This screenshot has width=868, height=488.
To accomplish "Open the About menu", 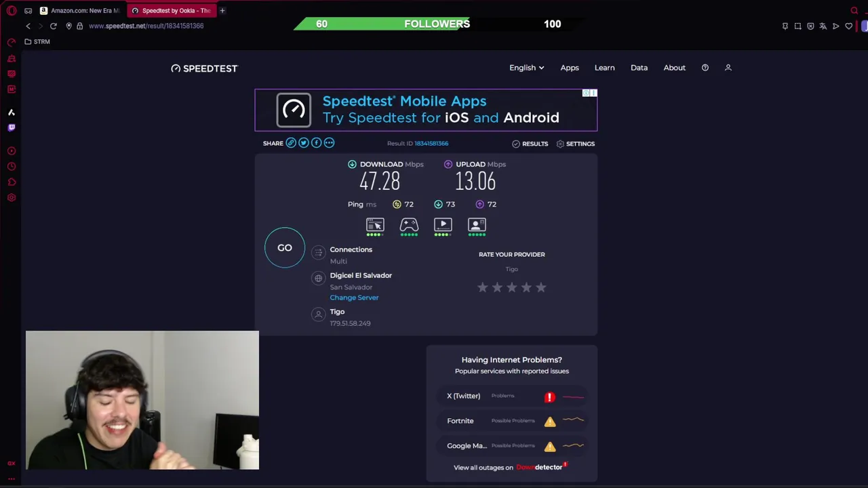I will point(674,68).
